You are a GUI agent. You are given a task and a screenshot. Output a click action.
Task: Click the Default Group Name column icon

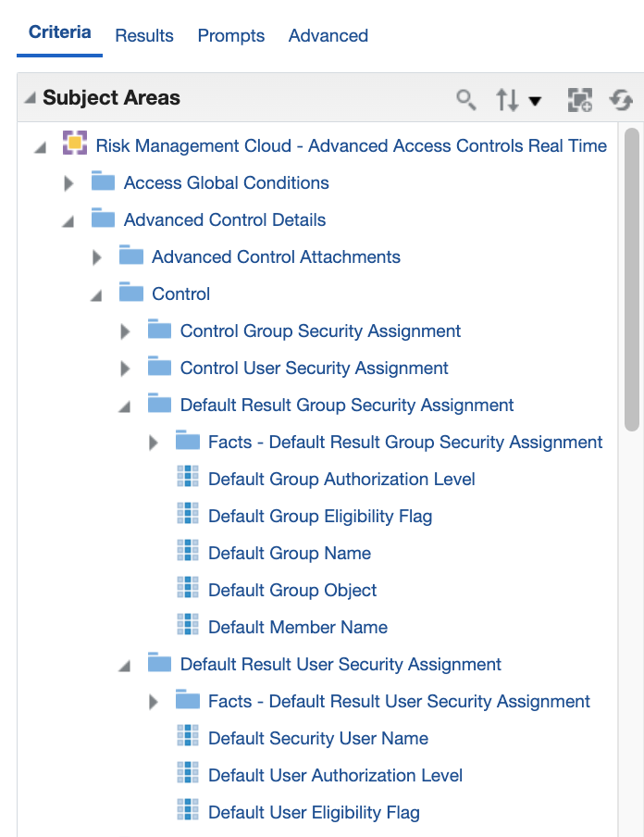188,553
